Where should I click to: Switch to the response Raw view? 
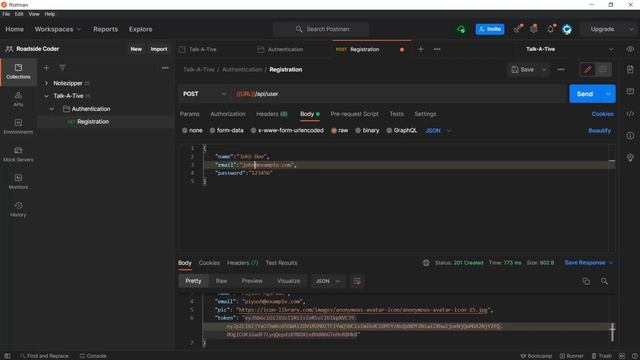(x=221, y=281)
